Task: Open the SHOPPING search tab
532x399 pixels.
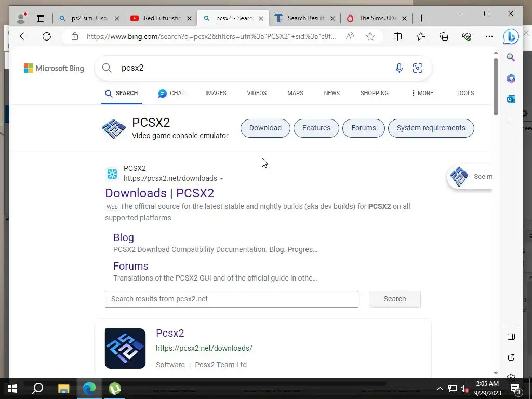Action: click(x=375, y=93)
